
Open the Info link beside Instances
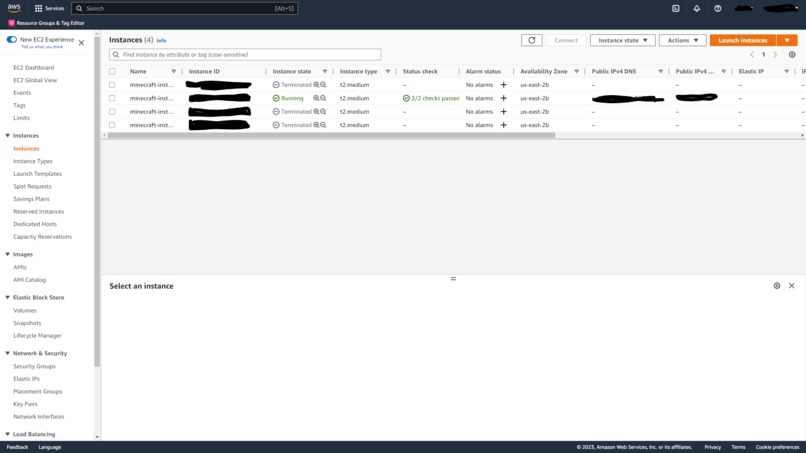click(x=161, y=41)
